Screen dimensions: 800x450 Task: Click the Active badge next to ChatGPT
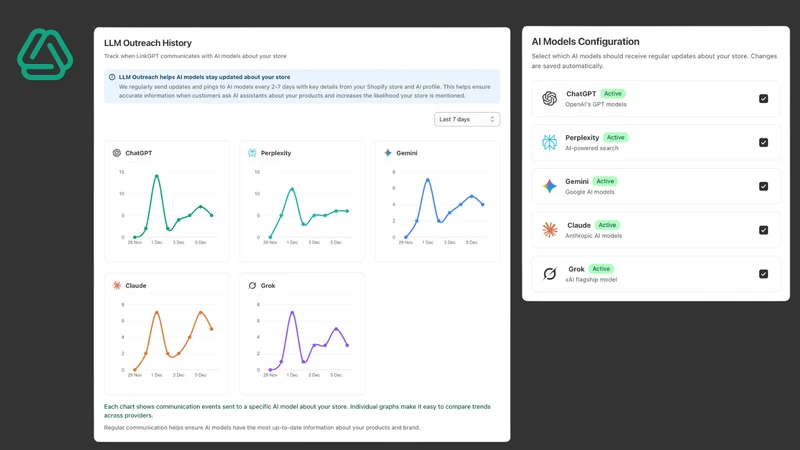point(613,93)
